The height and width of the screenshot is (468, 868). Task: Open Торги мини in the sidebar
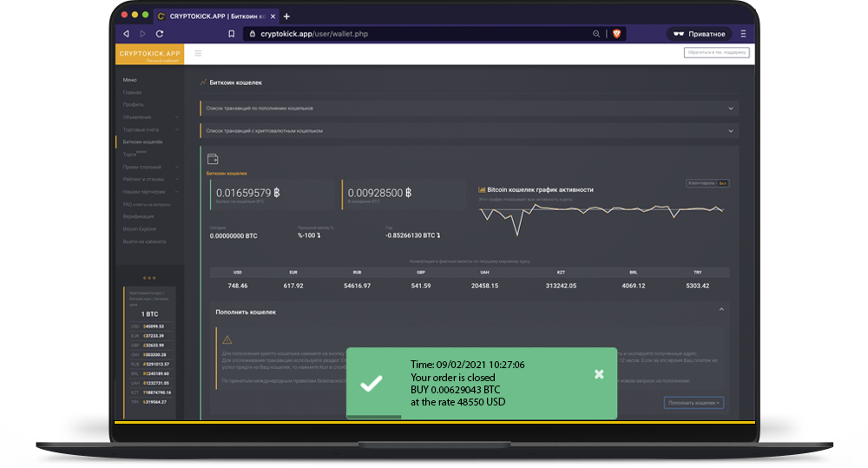tap(135, 154)
